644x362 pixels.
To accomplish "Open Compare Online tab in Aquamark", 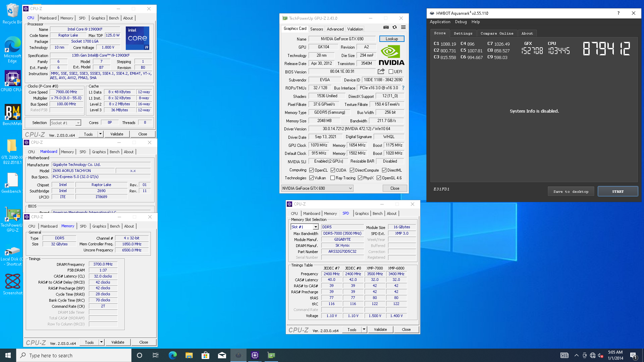I will coord(497,34).
